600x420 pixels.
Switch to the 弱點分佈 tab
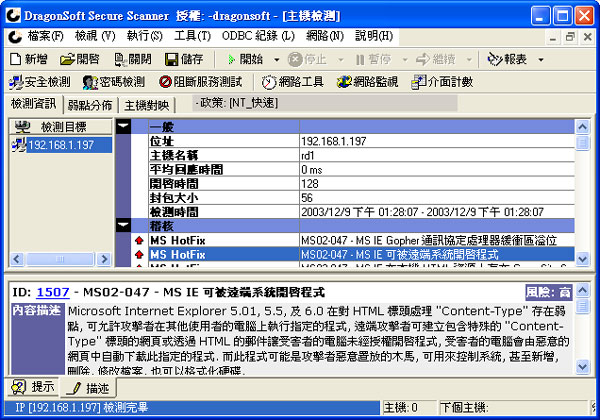point(91,105)
